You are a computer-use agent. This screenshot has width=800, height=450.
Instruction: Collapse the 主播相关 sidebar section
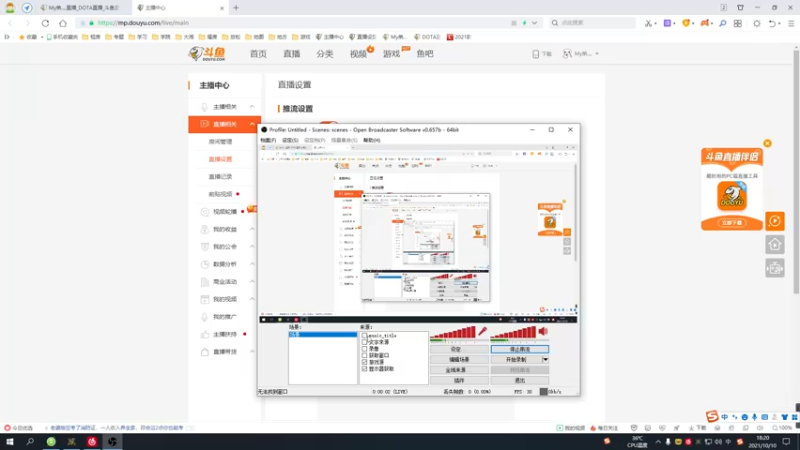252,107
